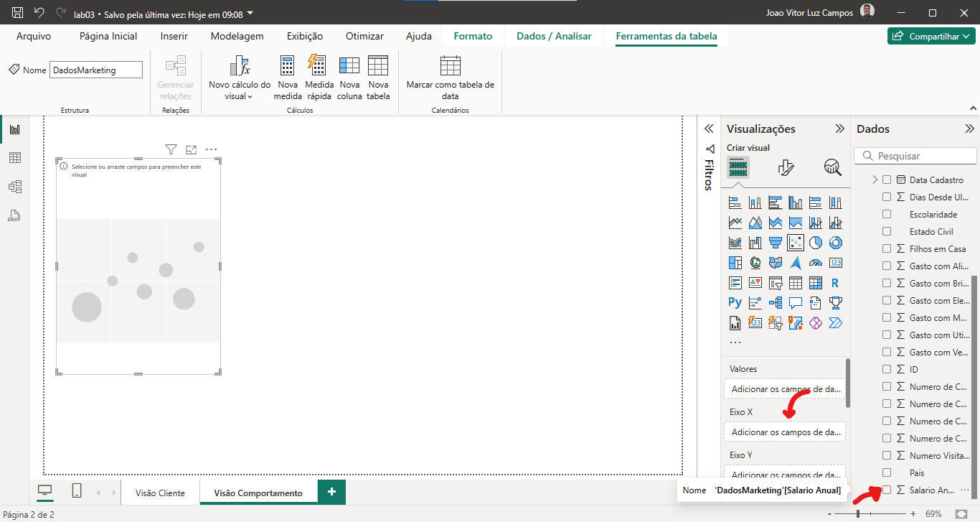Screen dimensions: 980x522
Task: Switch to mobile layout icon
Action: point(77,491)
